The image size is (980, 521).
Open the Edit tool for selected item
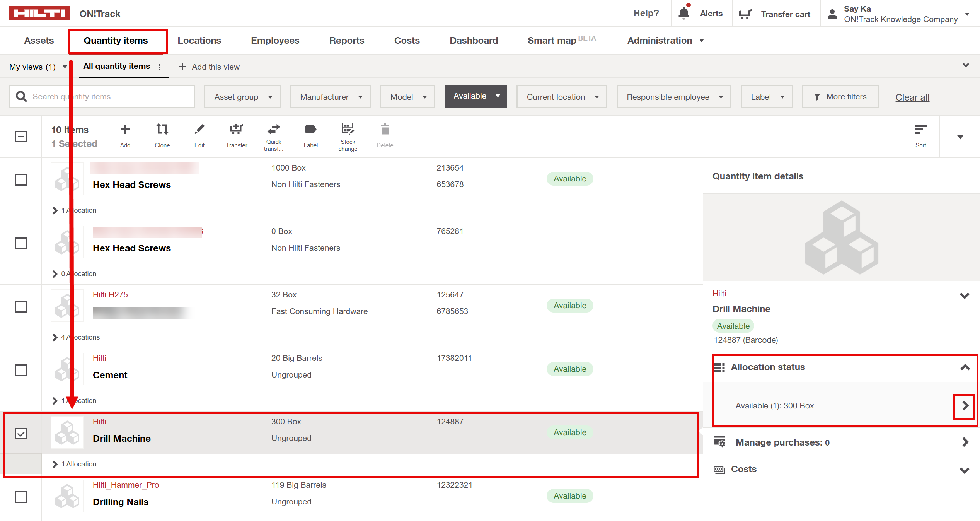point(199,129)
